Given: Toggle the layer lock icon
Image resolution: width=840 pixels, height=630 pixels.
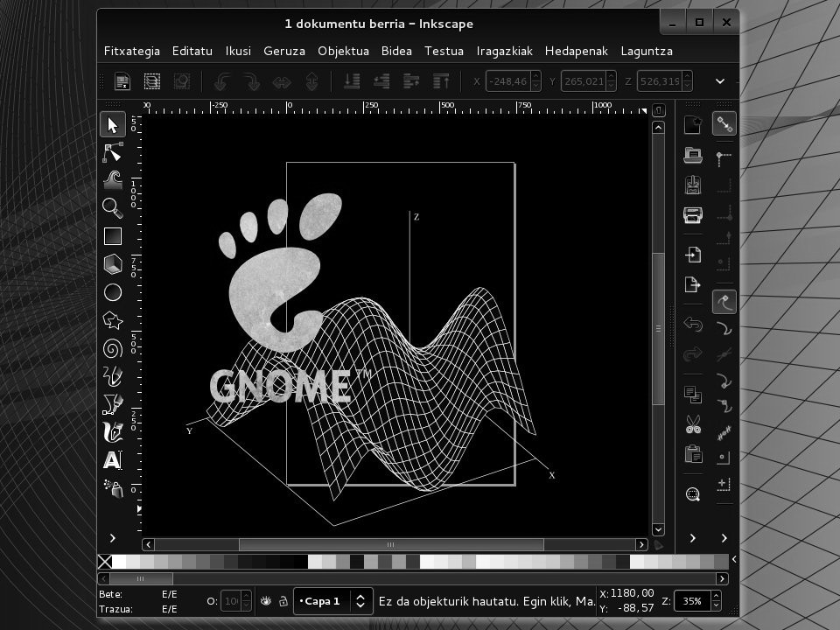Looking at the screenshot, I should [x=283, y=601].
